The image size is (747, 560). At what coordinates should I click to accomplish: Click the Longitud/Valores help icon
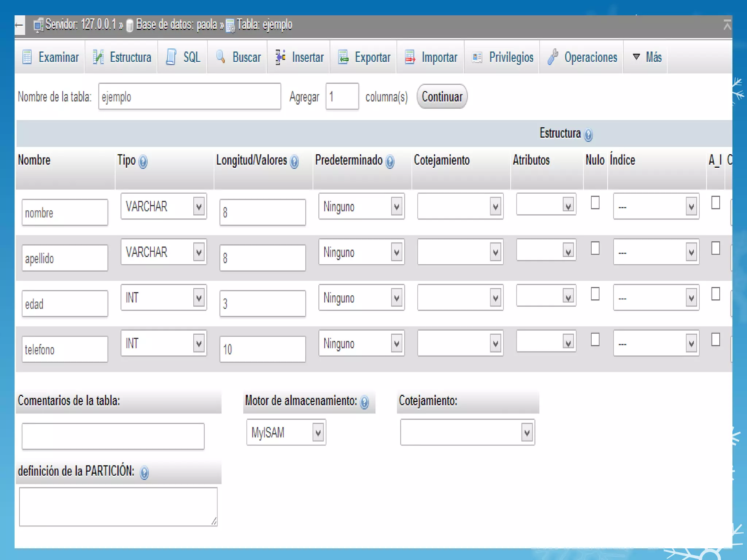294,162
